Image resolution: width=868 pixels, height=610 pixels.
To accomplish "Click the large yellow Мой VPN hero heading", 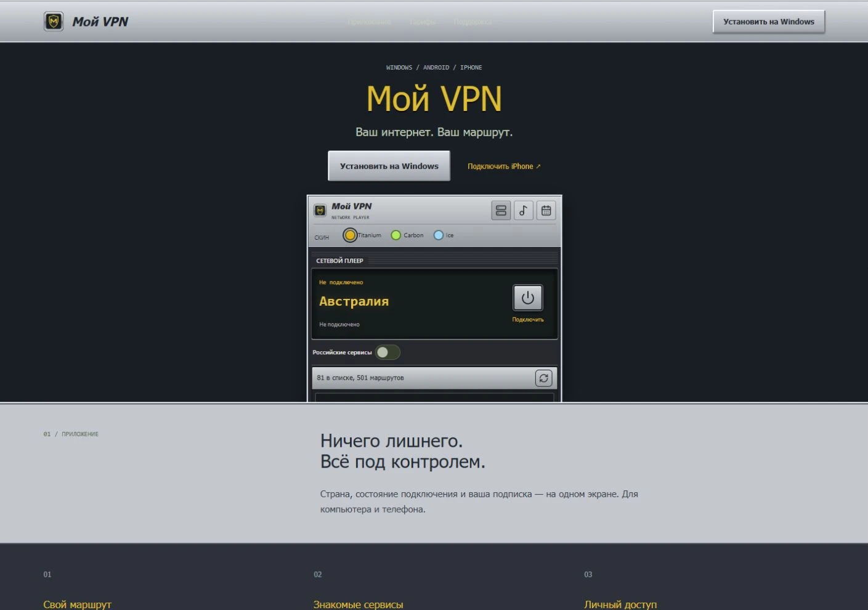I will (434, 99).
